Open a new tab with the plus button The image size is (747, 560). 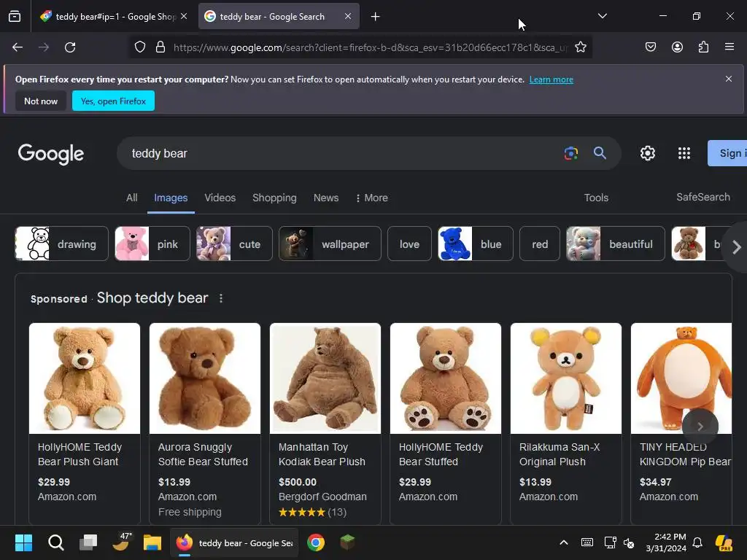tap(376, 17)
